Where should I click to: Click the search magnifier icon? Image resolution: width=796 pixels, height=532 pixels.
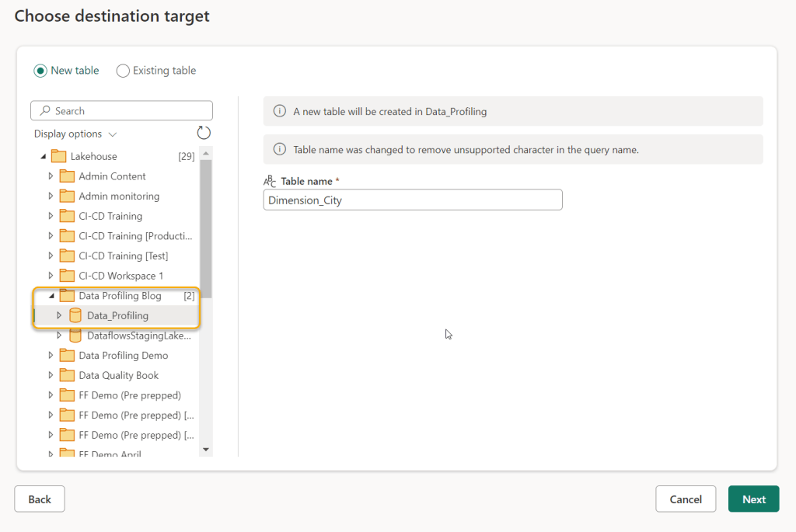click(x=46, y=111)
